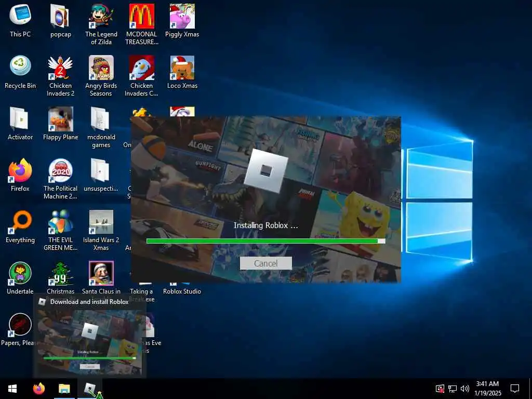The image size is (532, 399).
Task: Select Download and install Roblox preview thumbnail
Action: 90,342
